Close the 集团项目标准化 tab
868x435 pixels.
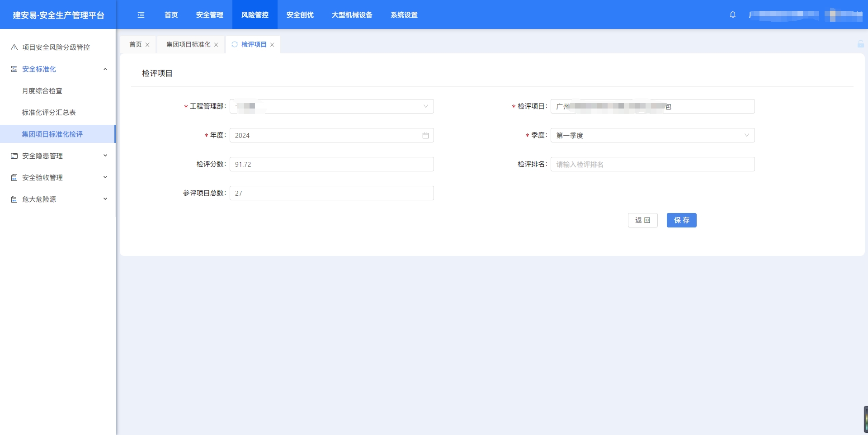(x=216, y=45)
